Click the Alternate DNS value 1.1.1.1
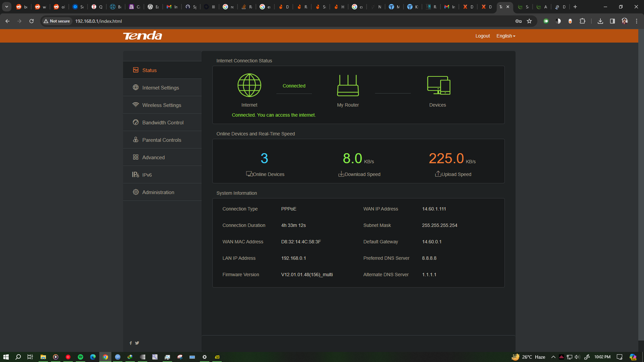 pos(429,275)
